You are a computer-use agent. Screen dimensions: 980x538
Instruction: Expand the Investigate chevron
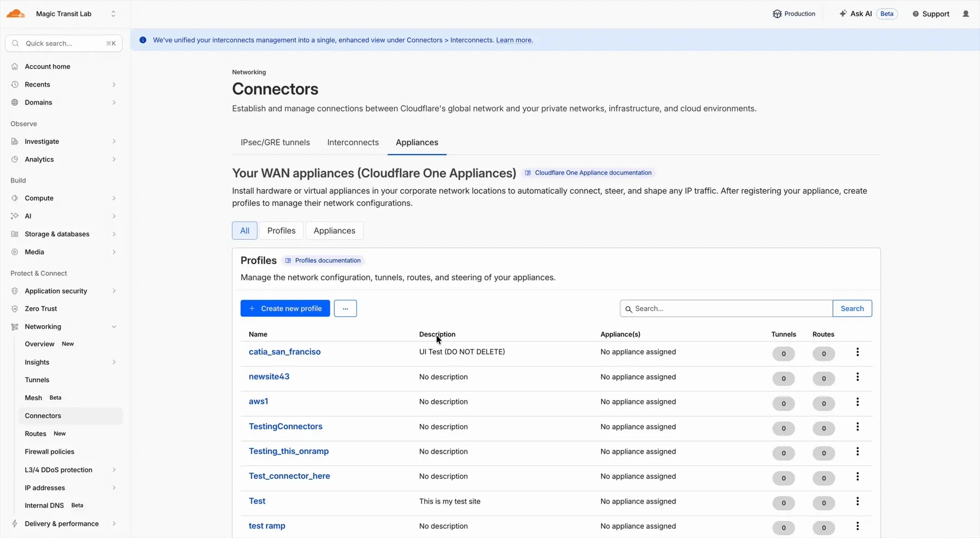[x=114, y=142]
